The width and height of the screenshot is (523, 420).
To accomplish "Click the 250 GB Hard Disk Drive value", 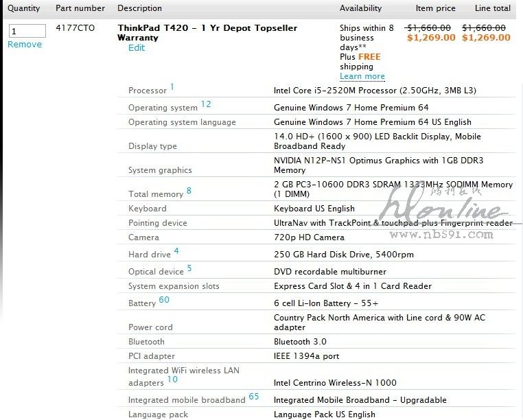I will coord(344,255).
